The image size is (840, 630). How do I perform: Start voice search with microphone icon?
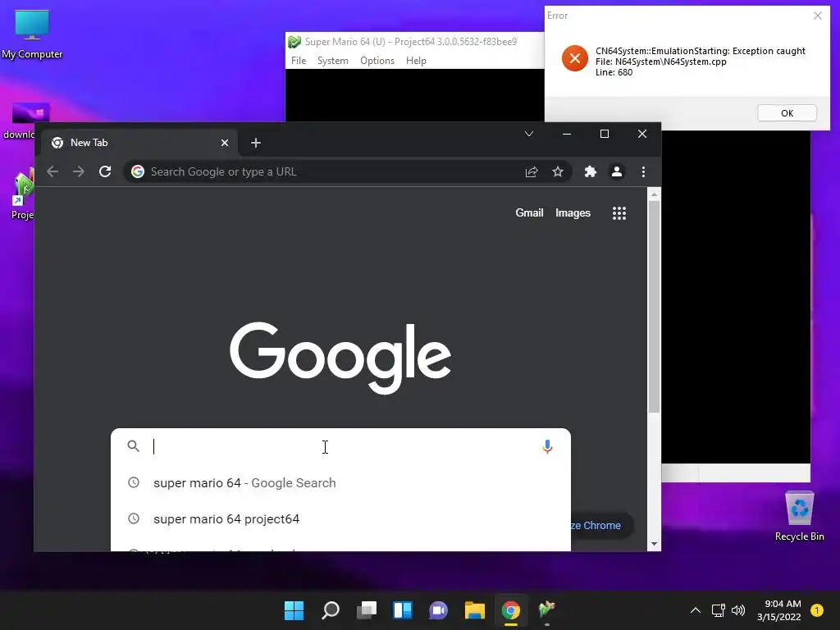click(547, 446)
